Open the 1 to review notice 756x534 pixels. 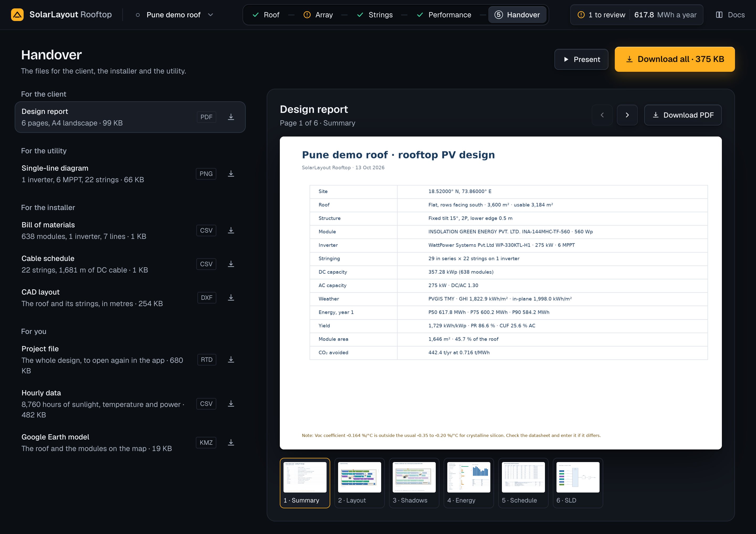click(x=601, y=15)
